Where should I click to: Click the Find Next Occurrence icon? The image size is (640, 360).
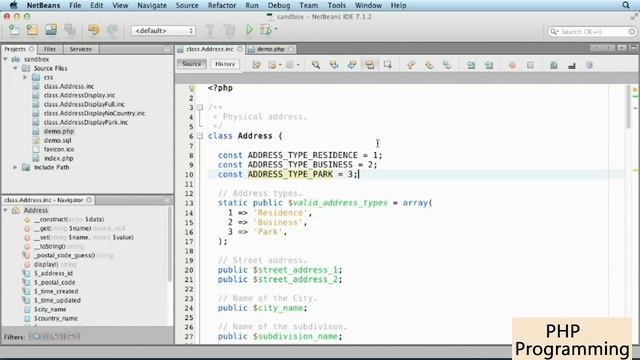[x=352, y=65]
